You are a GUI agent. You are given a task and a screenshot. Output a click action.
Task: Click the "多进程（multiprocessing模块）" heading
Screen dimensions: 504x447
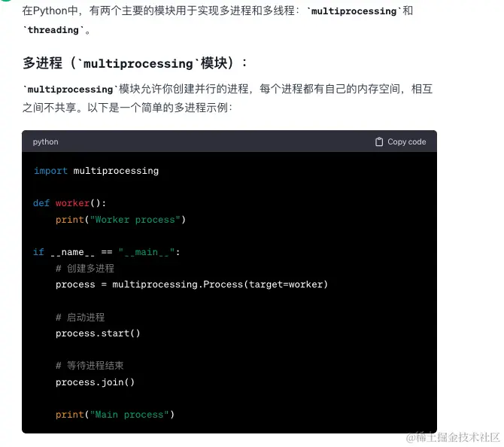tap(135, 63)
